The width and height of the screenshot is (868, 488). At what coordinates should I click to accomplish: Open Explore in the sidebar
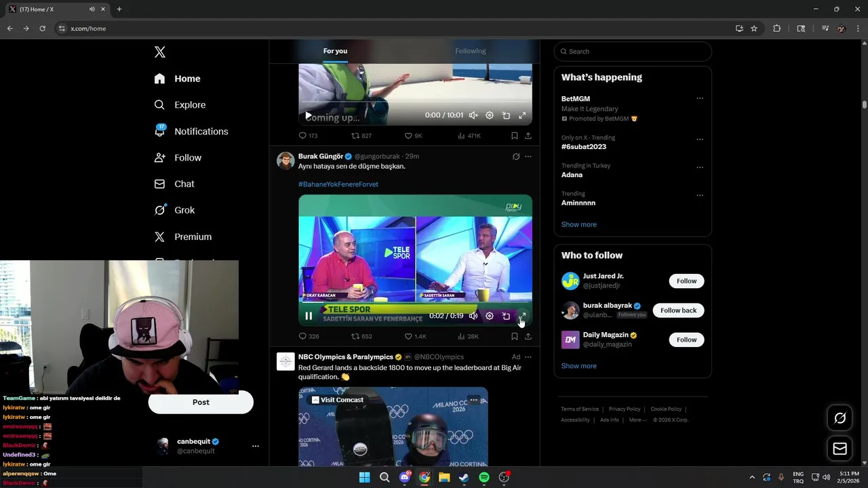click(x=180, y=105)
